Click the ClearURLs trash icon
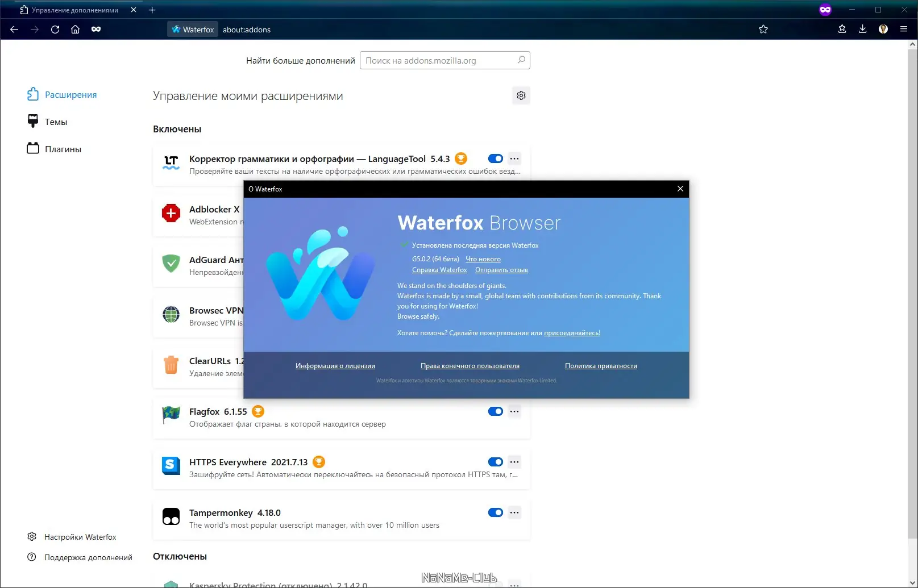Viewport: 918px width, 588px height. [171, 365]
